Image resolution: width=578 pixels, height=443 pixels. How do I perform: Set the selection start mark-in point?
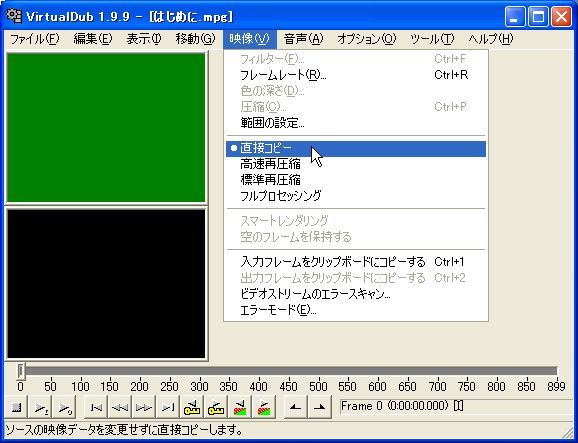(x=296, y=407)
